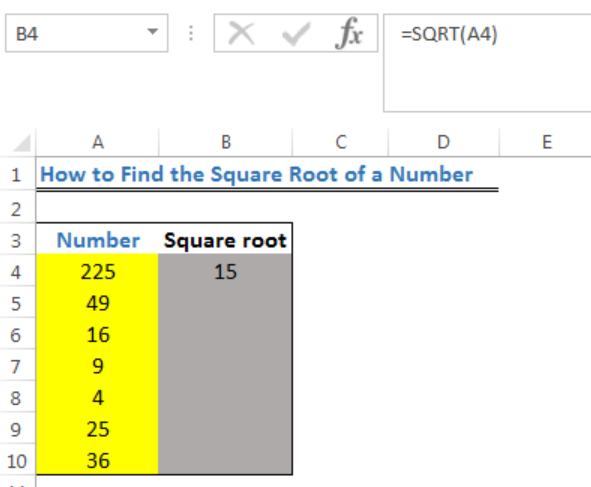Select column A header

pos(98,142)
